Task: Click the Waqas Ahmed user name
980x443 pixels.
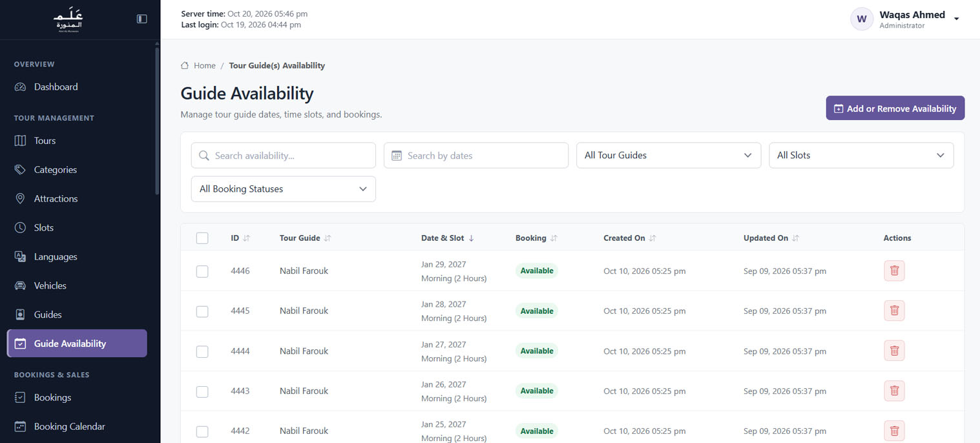Action: [912, 15]
